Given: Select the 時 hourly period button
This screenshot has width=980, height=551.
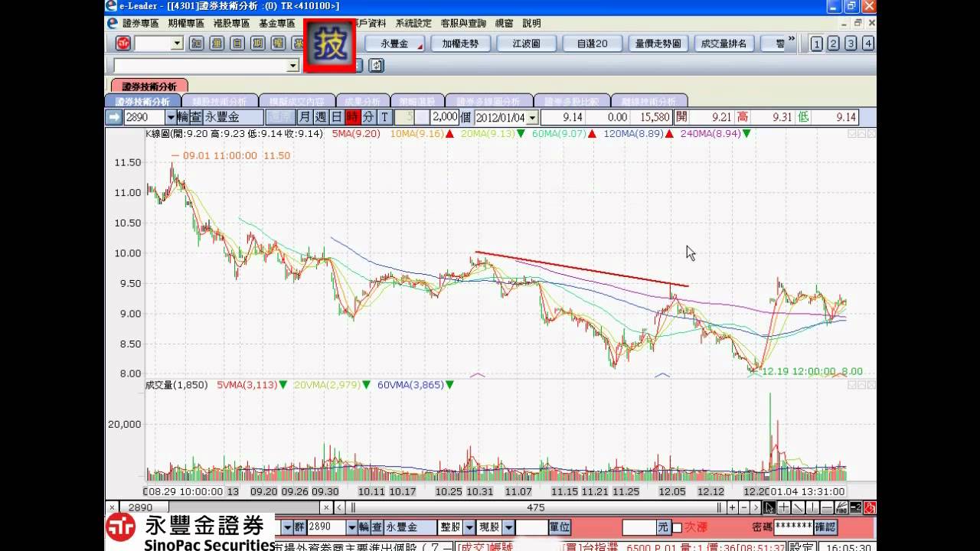Looking at the screenshot, I should coord(352,117).
